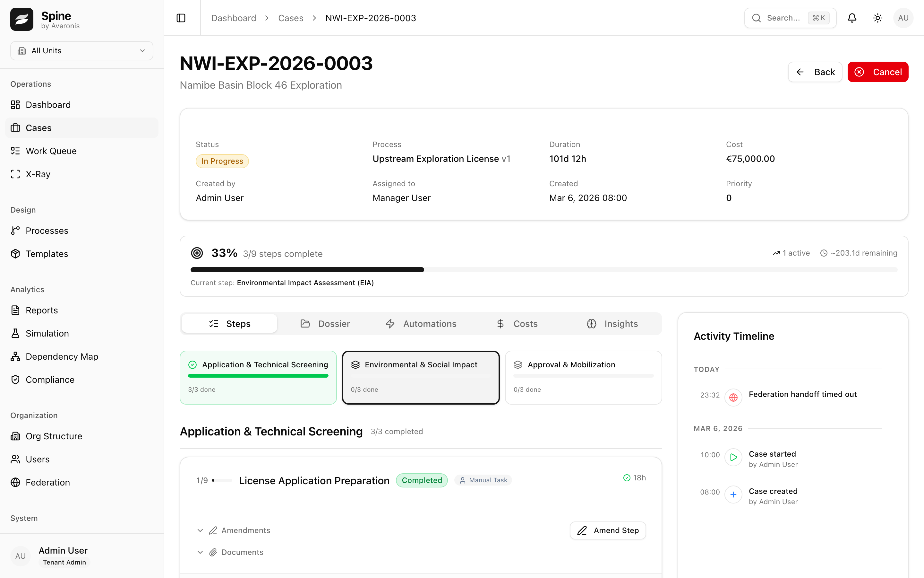Click the Amend Step button
This screenshot has width=924, height=578.
[608, 530]
